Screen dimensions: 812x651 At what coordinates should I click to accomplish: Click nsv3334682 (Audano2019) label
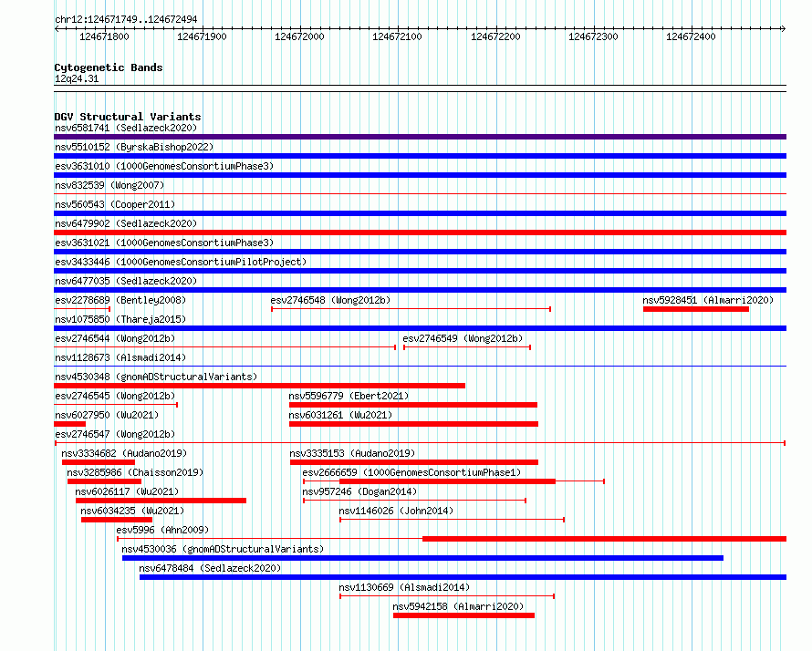[124, 453]
